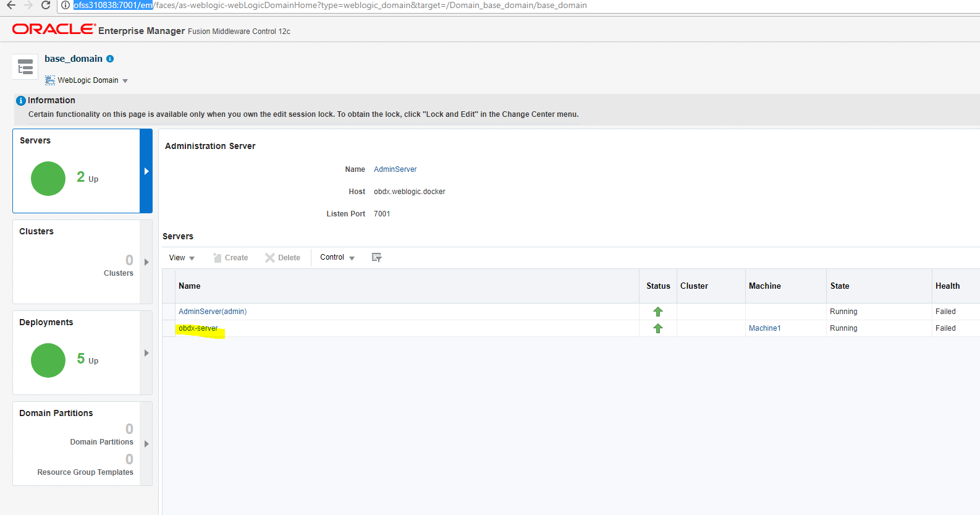980x515 pixels.
Task: Click the Oracle logo
Action: (54, 29)
